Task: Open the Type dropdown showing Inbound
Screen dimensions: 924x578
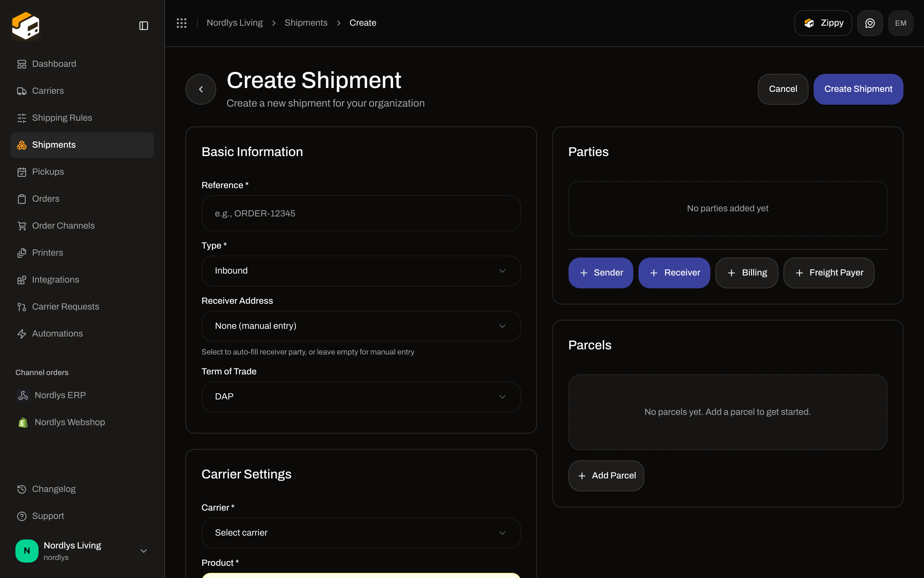Action: click(x=361, y=271)
